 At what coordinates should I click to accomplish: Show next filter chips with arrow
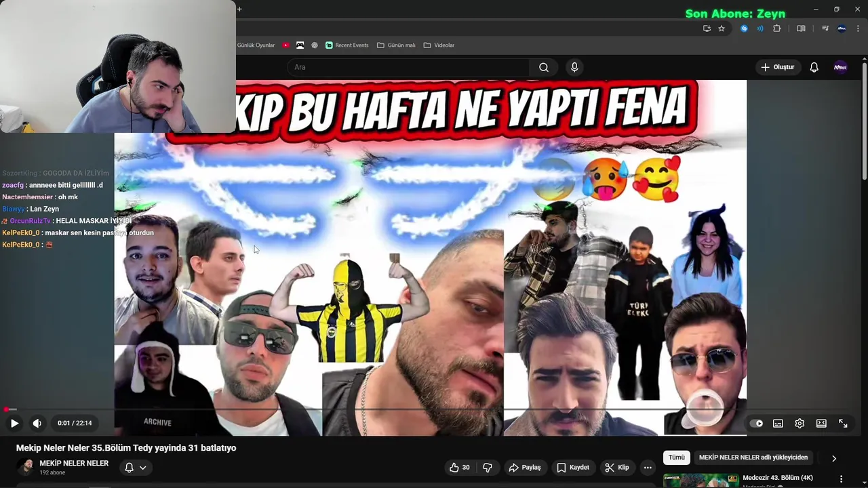(834, 458)
